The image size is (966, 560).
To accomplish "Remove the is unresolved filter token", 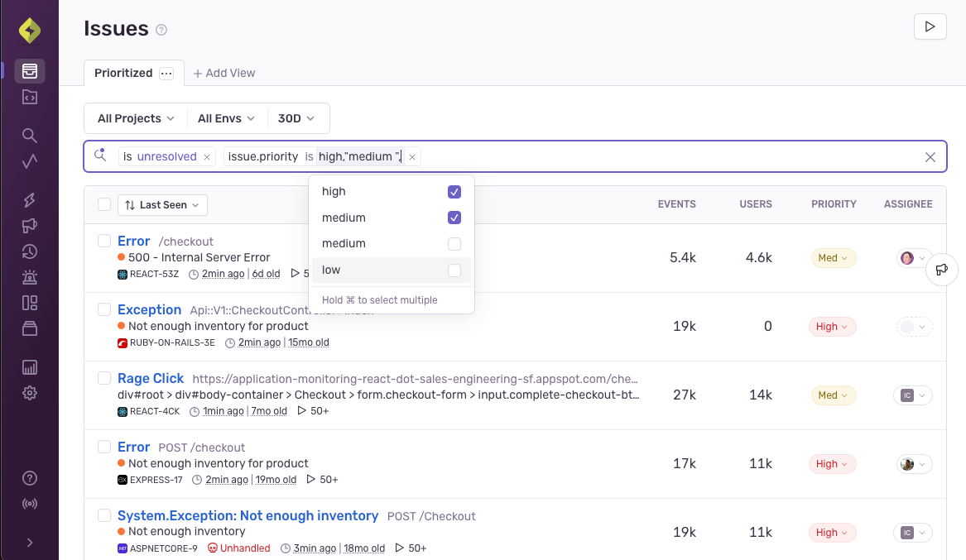I will click(x=207, y=157).
